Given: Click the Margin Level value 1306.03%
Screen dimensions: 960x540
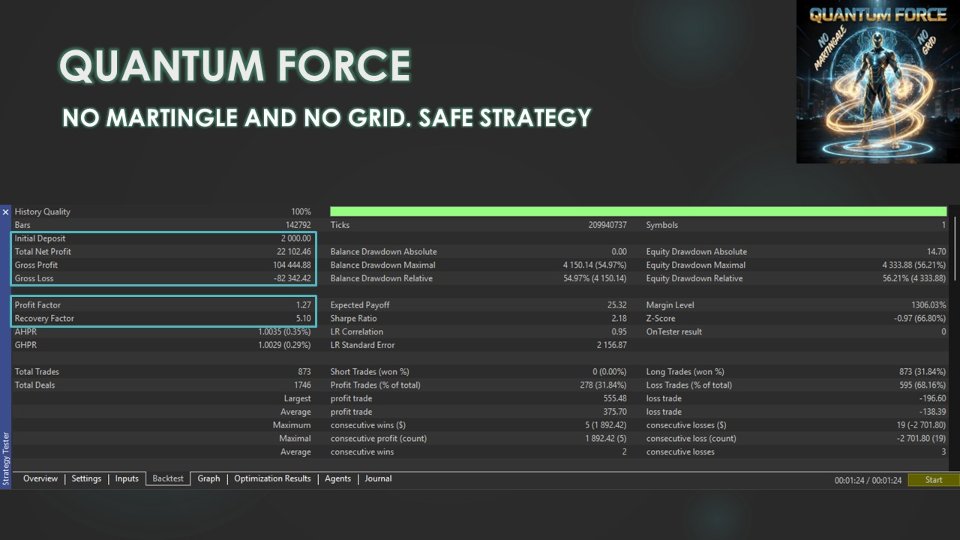Looking at the screenshot, I should [x=929, y=305].
